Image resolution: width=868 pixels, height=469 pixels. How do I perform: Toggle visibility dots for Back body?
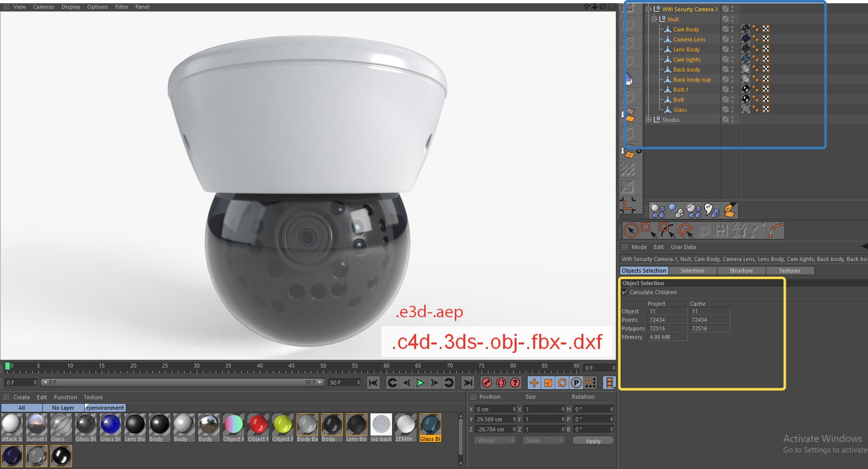[732, 69]
